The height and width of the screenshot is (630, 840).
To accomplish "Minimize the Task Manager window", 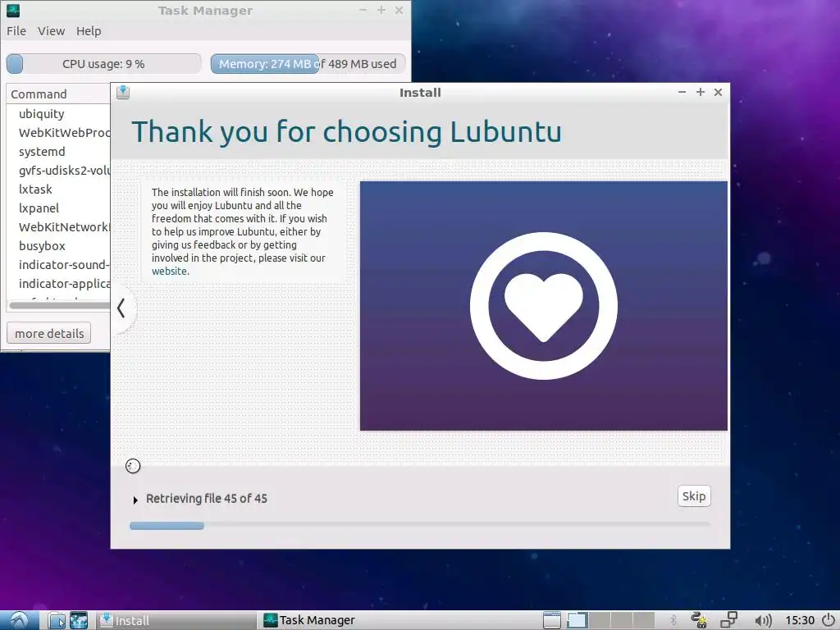I will [x=363, y=10].
